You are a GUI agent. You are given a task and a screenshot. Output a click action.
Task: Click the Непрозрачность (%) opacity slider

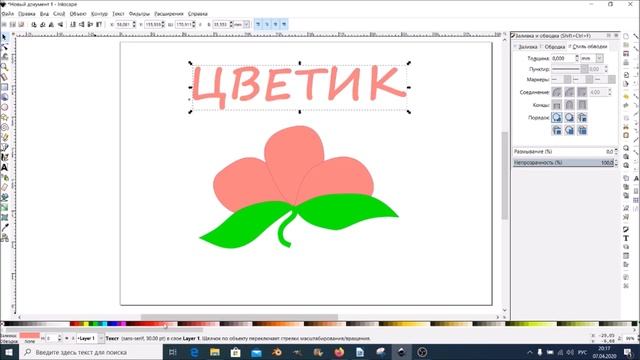pos(563,163)
